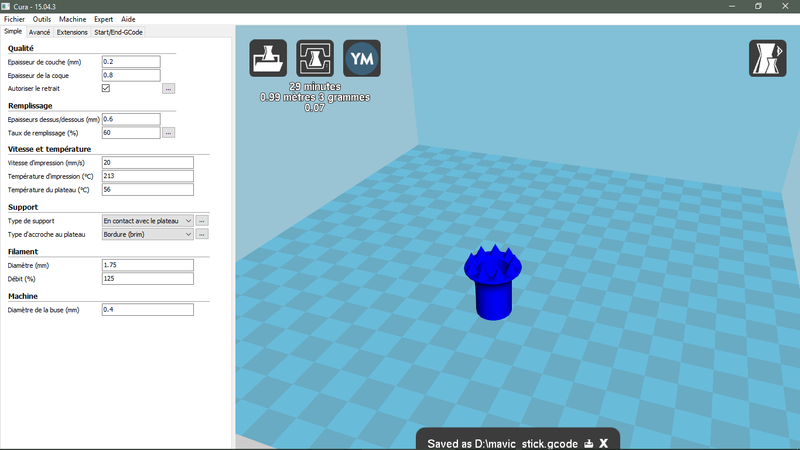Screen dimensions: 800x450
Task: Open the View mode icon
Action: point(767,58)
